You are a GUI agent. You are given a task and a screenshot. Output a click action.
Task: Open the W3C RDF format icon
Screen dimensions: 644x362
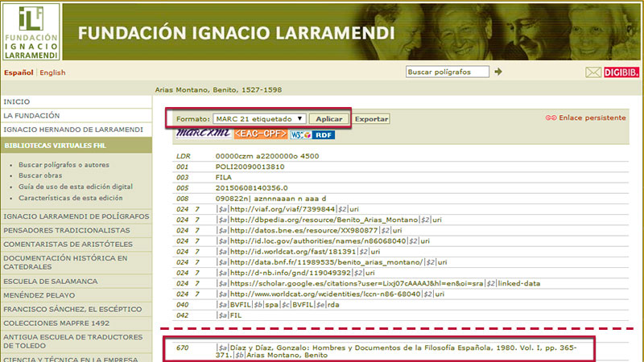[312, 134]
